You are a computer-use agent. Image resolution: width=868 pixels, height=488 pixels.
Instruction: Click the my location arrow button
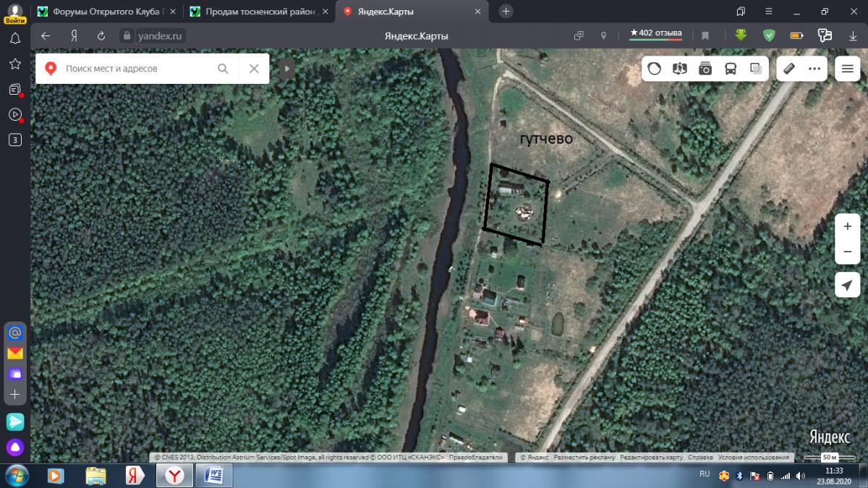coord(847,286)
